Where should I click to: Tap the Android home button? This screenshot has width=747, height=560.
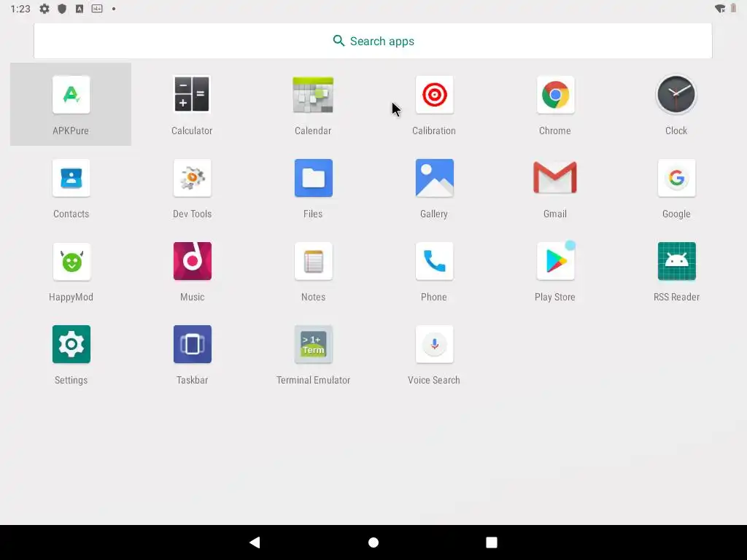click(x=373, y=542)
